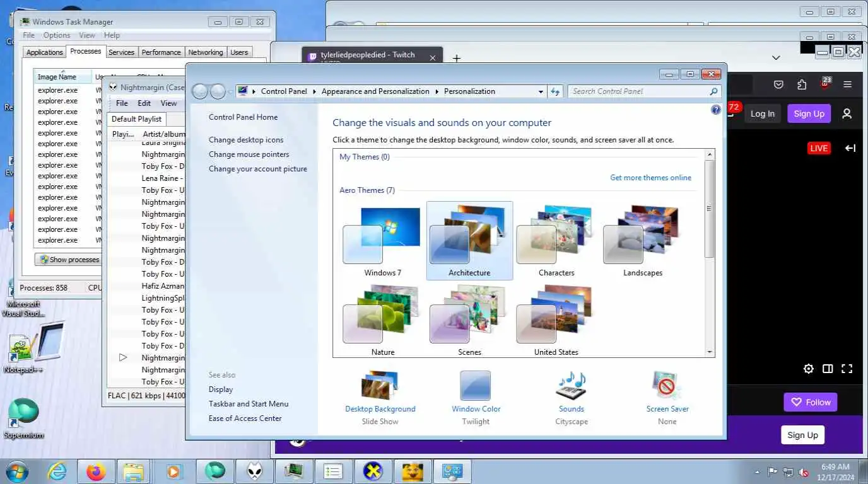
Task: Select the Characters theme
Action: pyautogui.click(x=556, y=242)
